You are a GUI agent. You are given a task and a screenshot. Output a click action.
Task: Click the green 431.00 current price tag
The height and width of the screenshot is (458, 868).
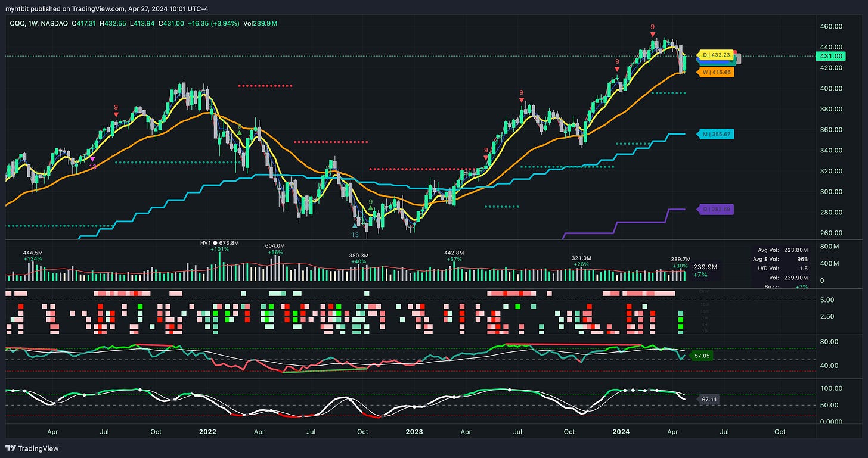click(830, 56)
